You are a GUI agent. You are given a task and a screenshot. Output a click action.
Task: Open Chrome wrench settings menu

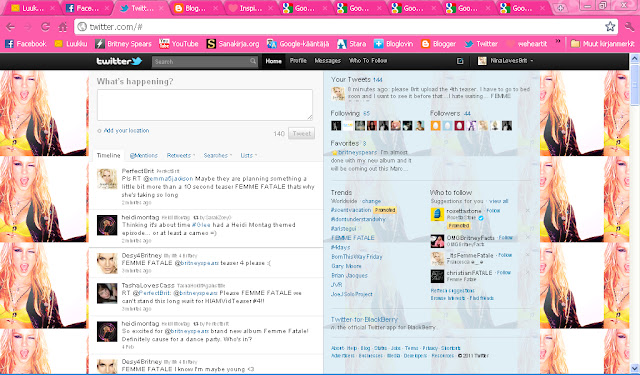coord(629,27)
